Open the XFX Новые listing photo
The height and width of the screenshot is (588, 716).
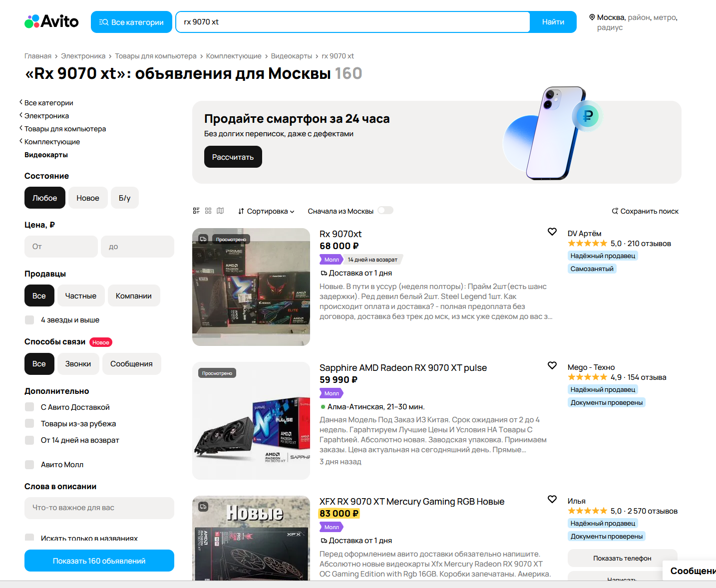click(x=251, y=538)
